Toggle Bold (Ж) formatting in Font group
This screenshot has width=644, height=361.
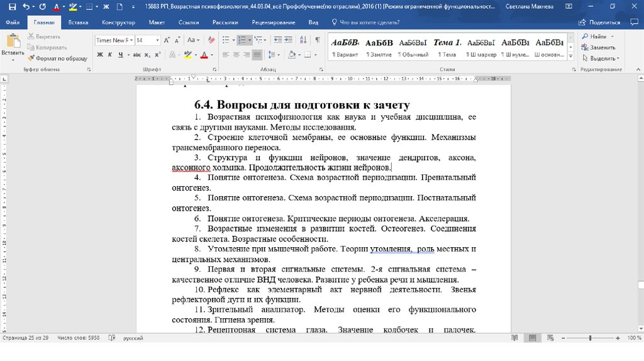(x=99, y=55)
